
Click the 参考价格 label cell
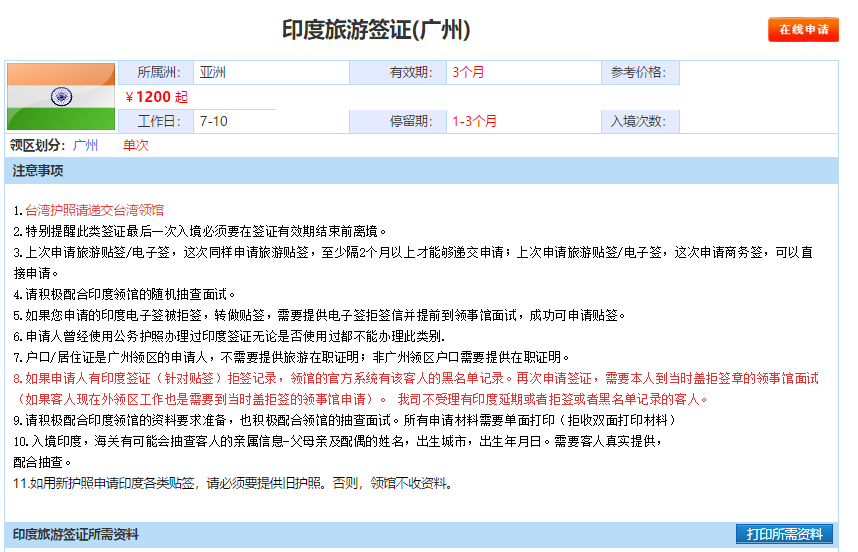click(640, 73)
